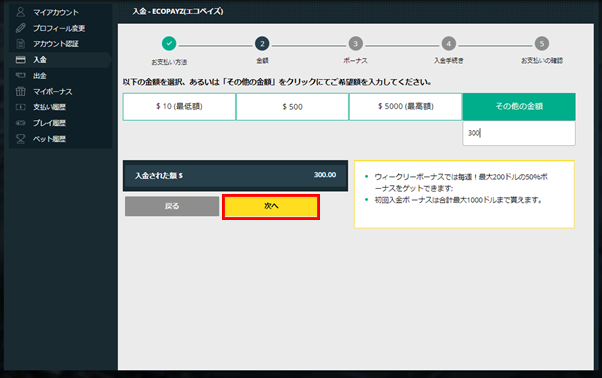Image resolution: width=602 pixels, height=378 pixels.
Task: Select the その他の金額 button
Action: (x=519, y=107)
